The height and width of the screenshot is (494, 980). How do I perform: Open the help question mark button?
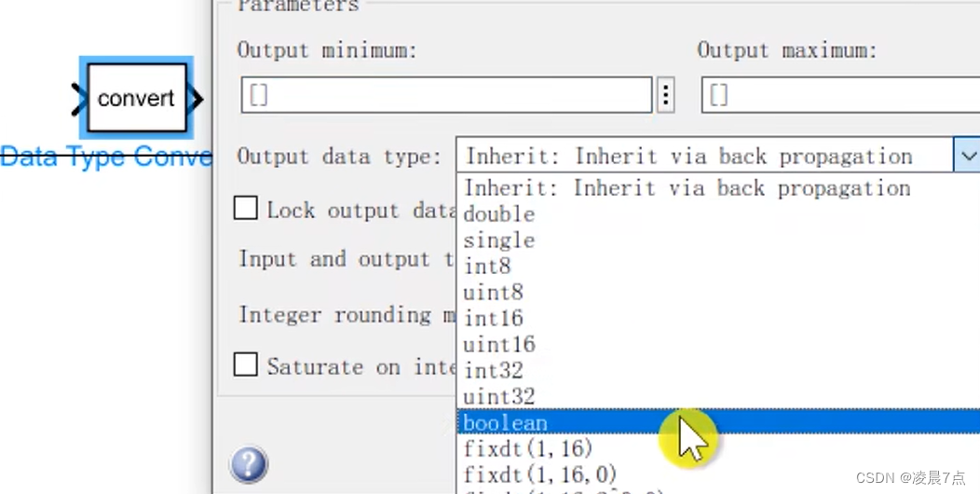coord(249,464)
